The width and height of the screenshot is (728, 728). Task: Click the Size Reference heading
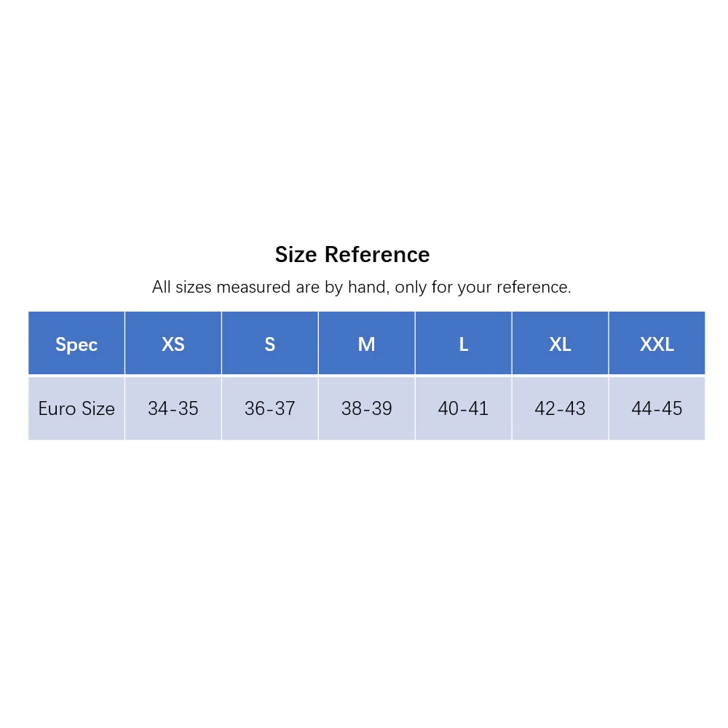click(x=352, y=254)
